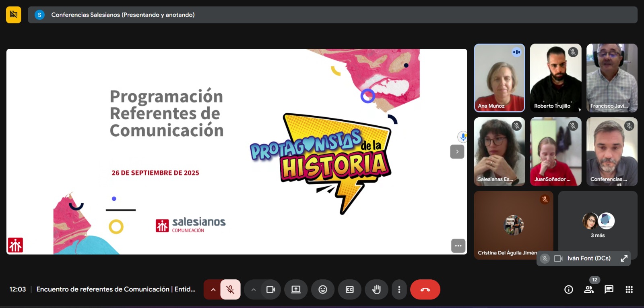The image size is (644, 308).
Task: Click the microphone indicator bubble on slide
Action: [462, 137]
